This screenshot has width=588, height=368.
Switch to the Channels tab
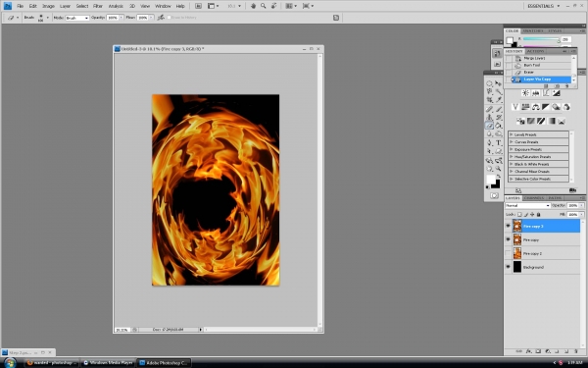(534, 198)
